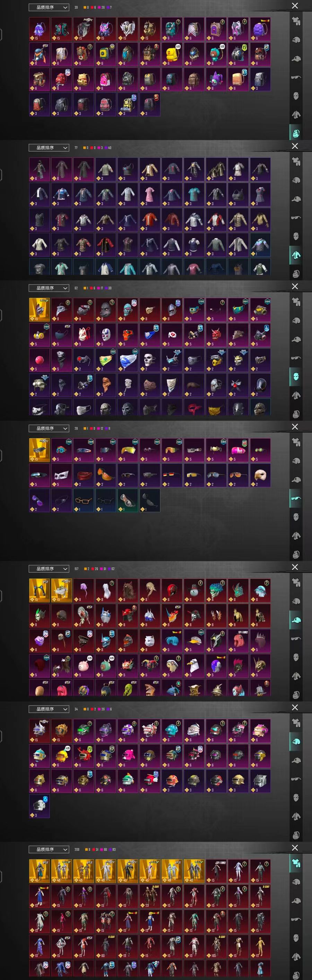Close the inventory panel showing 28 items

coord(295,427)
